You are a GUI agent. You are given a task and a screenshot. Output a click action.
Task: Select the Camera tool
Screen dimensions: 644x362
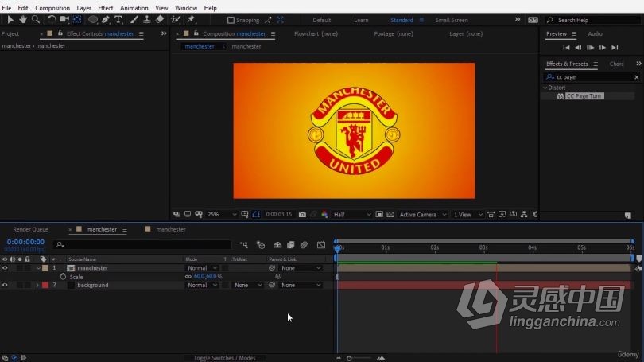click(64, 19)
